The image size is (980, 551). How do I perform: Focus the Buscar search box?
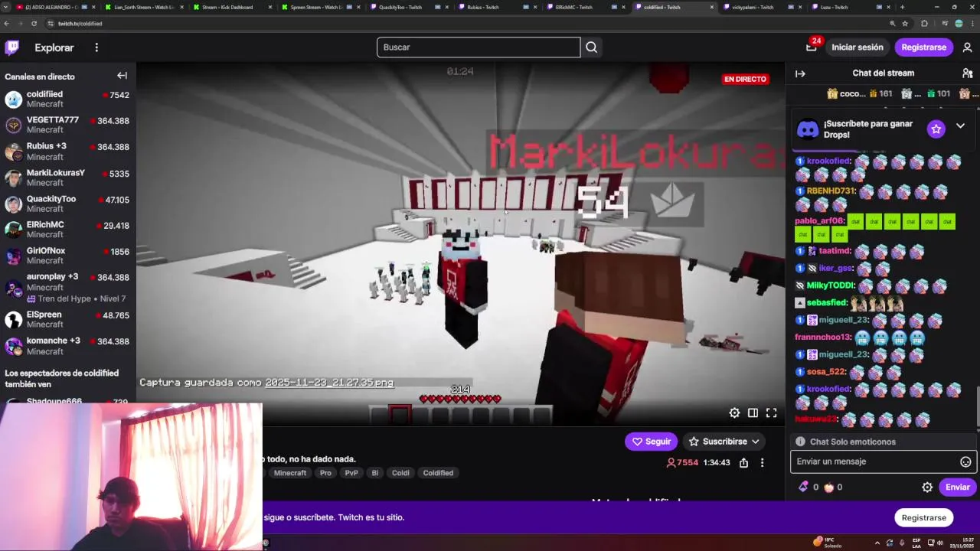[479, 47]
